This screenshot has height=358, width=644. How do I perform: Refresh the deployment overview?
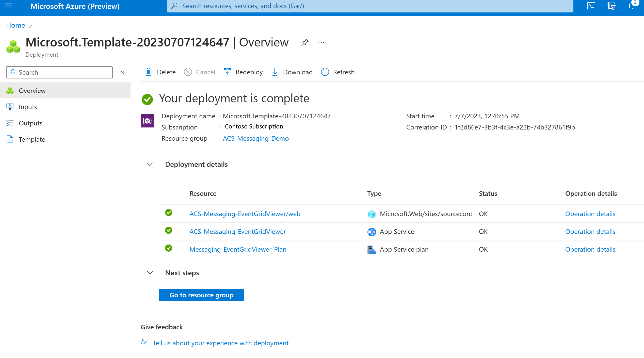tap(337, 72)
